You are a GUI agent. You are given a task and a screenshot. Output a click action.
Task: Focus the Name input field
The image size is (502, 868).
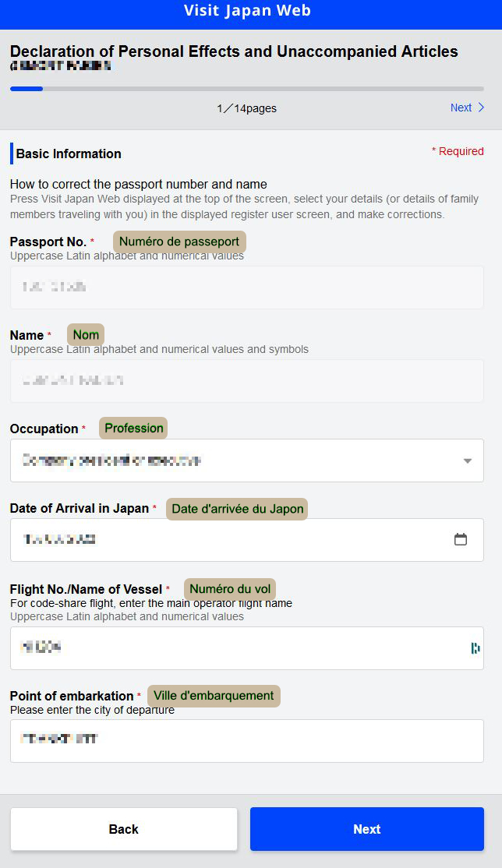246,381
